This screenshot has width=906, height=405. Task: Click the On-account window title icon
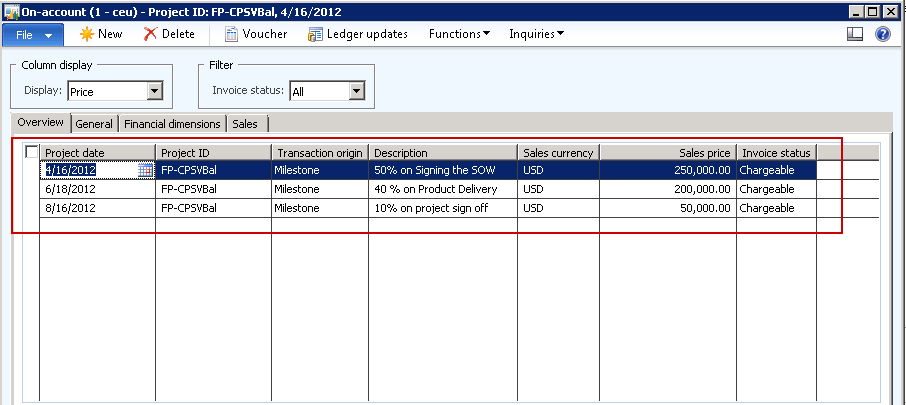tap(10, 10)
